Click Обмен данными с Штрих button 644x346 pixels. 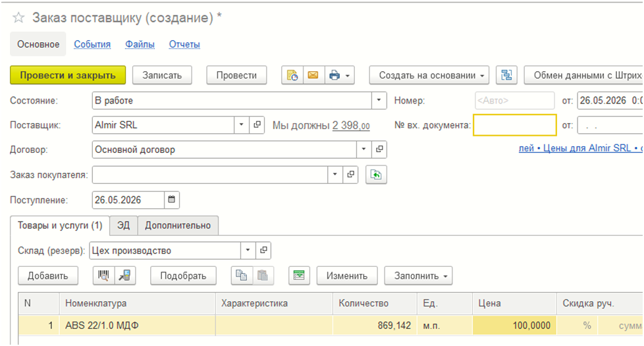click(584, 75)
